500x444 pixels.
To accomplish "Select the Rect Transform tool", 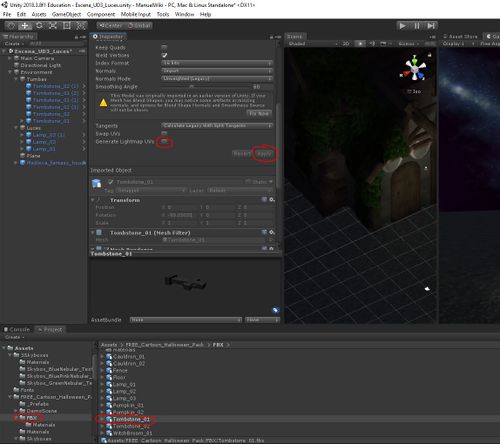I will click(67, 26).
